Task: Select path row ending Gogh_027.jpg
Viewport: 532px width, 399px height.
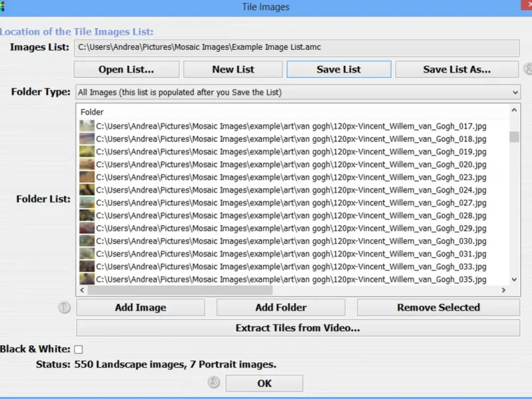Action: 291,203
